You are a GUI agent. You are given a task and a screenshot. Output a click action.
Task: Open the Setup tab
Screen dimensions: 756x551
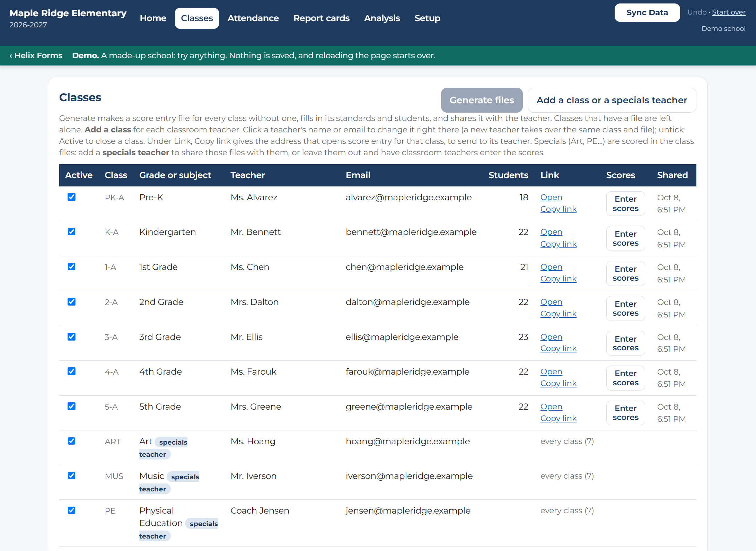tap(427, 18)
